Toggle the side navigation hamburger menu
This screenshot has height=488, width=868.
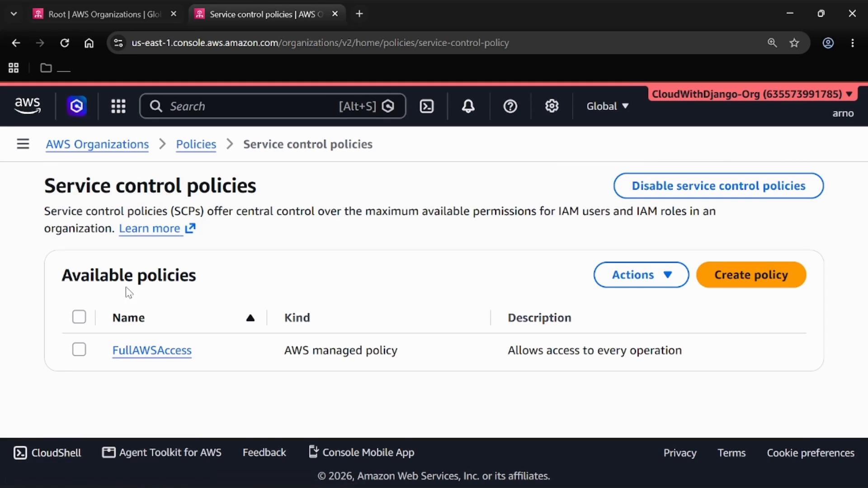tap(23, 144)
